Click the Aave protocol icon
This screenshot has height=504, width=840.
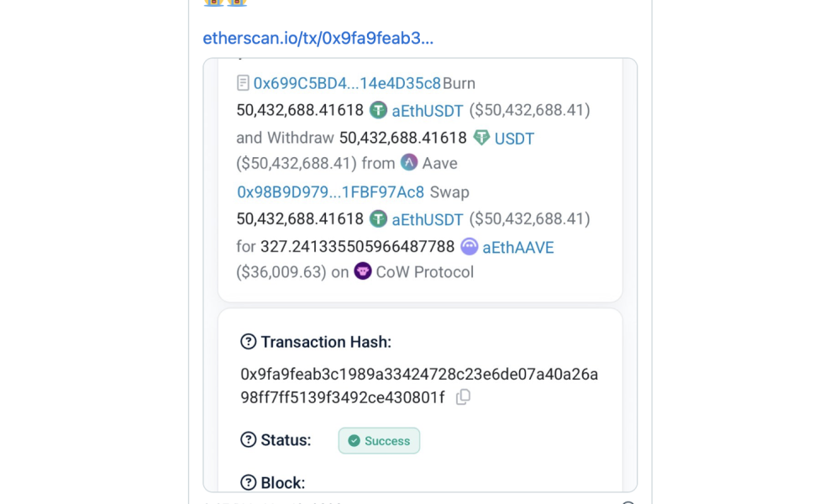click(409, 162)
